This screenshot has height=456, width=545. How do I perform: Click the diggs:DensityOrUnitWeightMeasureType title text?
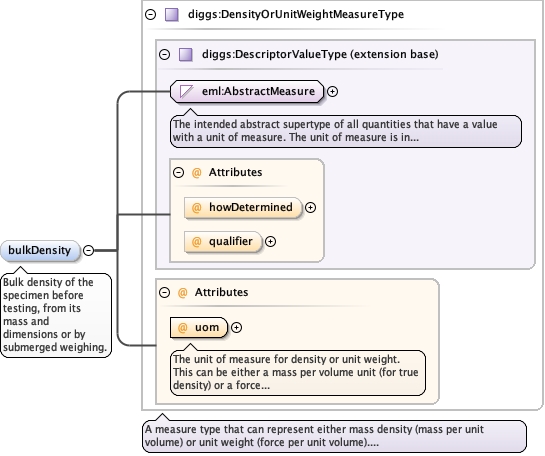[x=296, y=14]
